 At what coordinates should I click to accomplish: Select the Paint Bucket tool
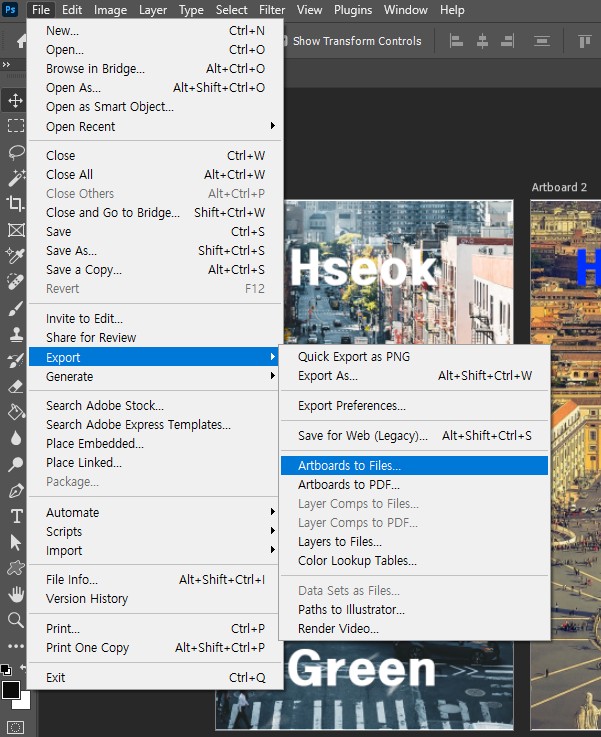[16, 412]
